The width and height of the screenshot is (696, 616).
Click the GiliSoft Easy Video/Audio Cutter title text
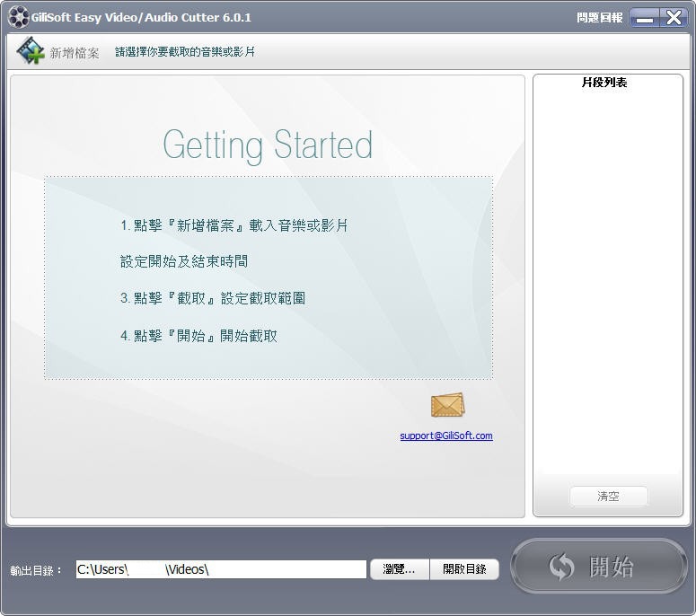[141, 18]
